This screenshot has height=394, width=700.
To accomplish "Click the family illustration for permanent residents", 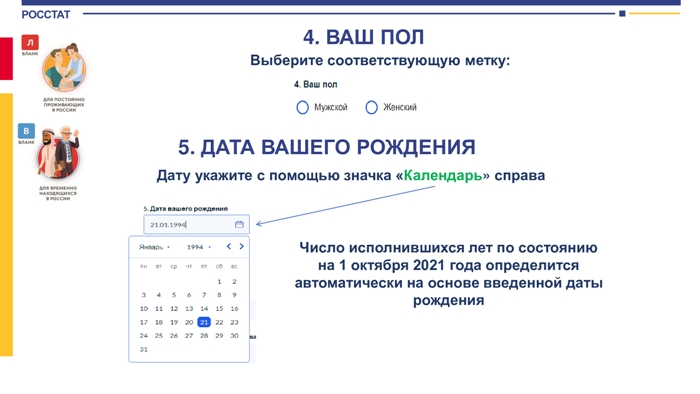I will [65, 68].
